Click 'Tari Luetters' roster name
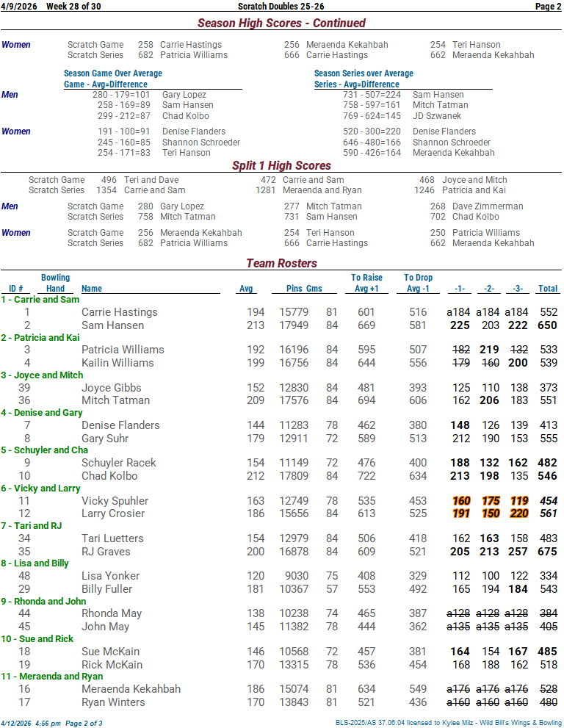This screenshot has height=728, width=564. pos(113,538)
